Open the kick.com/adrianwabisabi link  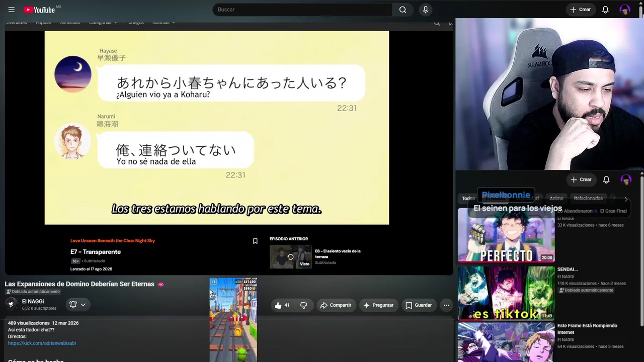click(x=42, y=343)
